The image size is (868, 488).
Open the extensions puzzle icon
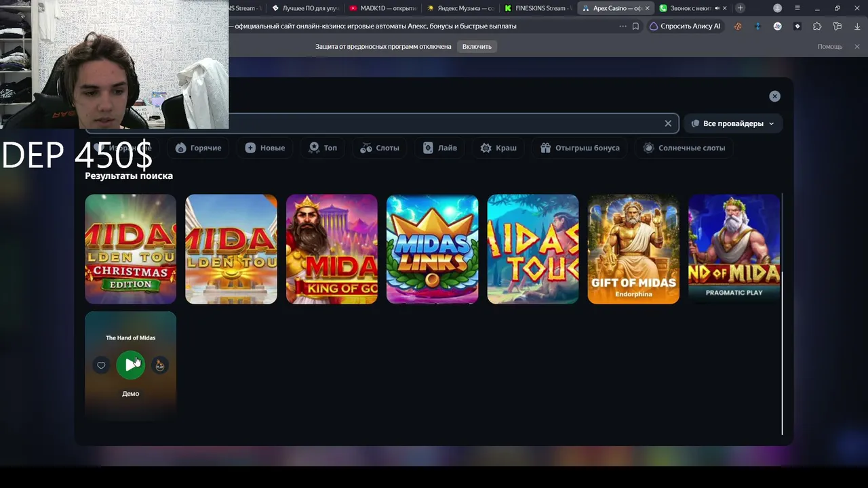pyautogui.click(x=817, y=26)
